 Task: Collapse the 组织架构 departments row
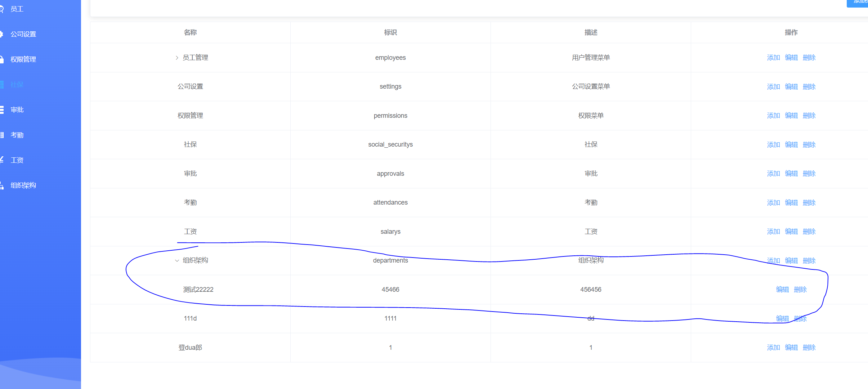click(176, 260)
